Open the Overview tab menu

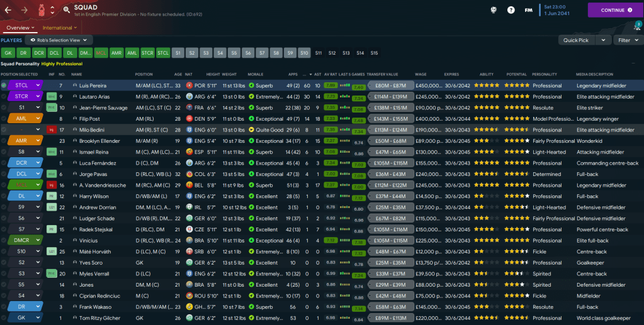click(x=19, y=28)
